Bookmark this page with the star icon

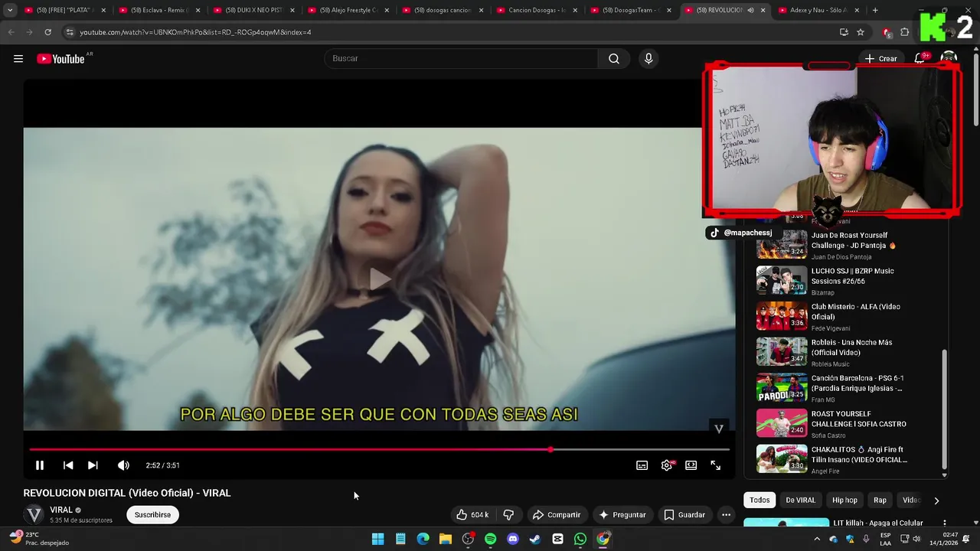tap(861, 32)
